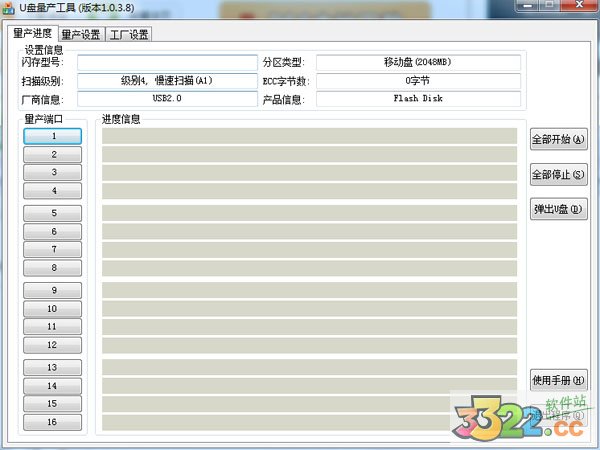Viewport: 600px width, 450px height.
Task: Select production port 3 button
Action: pyautogui.click(x=52, y=173)
